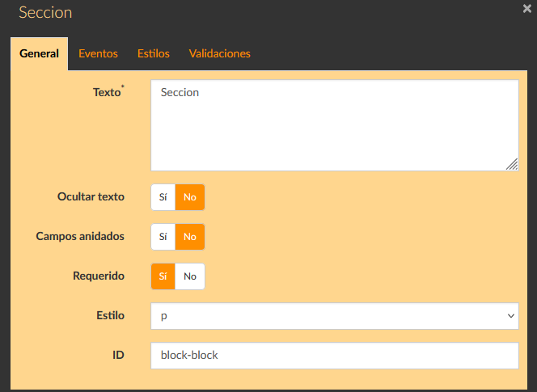
Task: Click the Campos anidados label
Action: pyautogui.click(x=80, y=236)
